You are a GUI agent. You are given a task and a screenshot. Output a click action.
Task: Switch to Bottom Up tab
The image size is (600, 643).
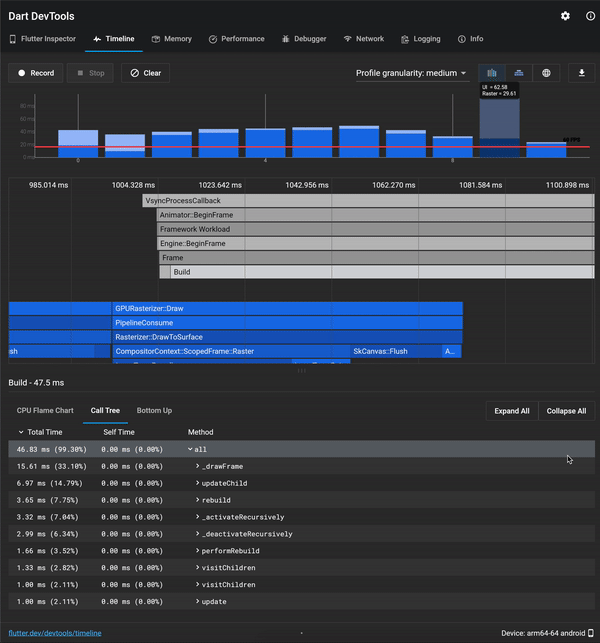coord(154,410)
